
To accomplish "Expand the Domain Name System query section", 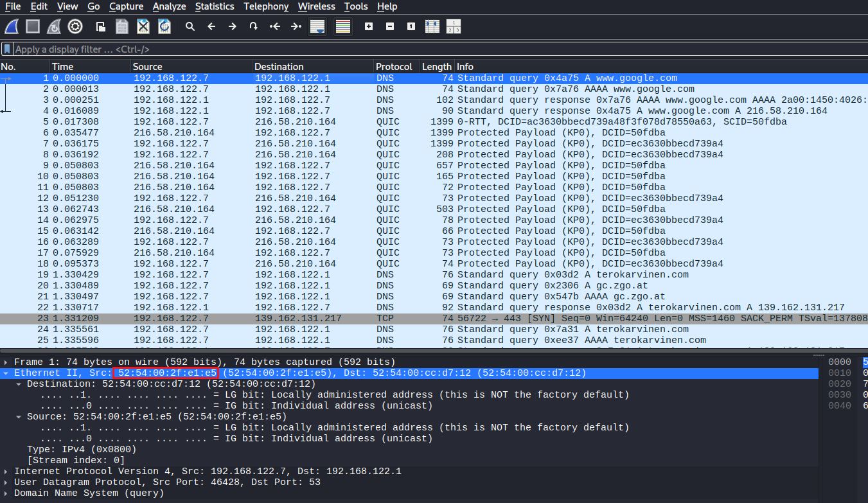I will [6, 493].
